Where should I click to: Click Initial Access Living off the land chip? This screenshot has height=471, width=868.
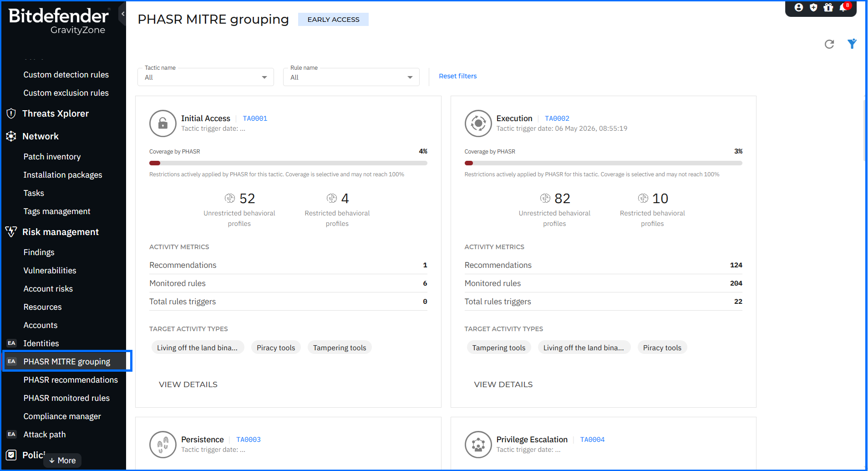pyautogui.click(x=198, y=348)
